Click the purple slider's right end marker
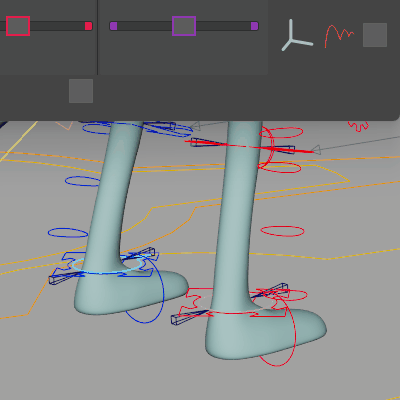The width and height of the screenshot is (400, 400). coord(254,26)
